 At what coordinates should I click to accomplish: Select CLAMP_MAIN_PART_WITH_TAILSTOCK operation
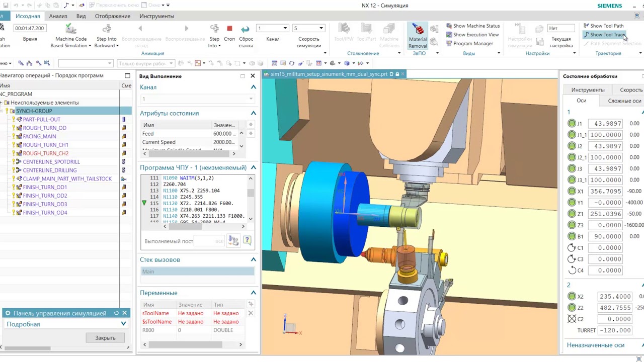coord(67,178)
